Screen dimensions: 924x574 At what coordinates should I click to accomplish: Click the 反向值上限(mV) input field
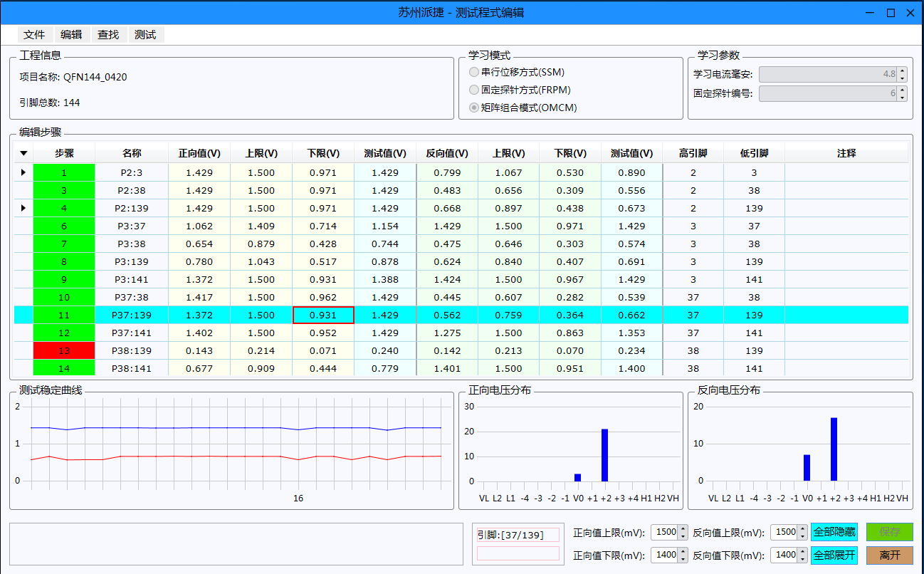coord(784,532)
